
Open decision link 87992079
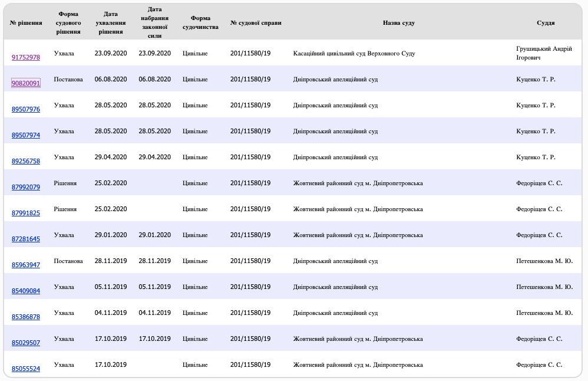tap(26, 187)
